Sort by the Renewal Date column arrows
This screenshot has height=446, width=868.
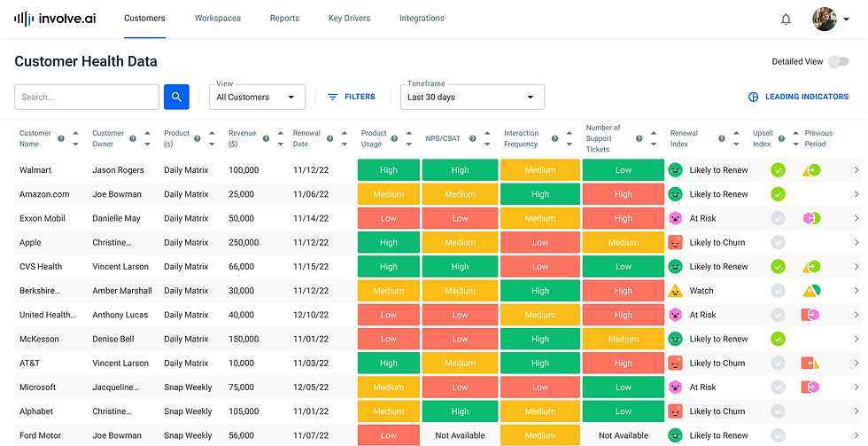pos(345,138)
